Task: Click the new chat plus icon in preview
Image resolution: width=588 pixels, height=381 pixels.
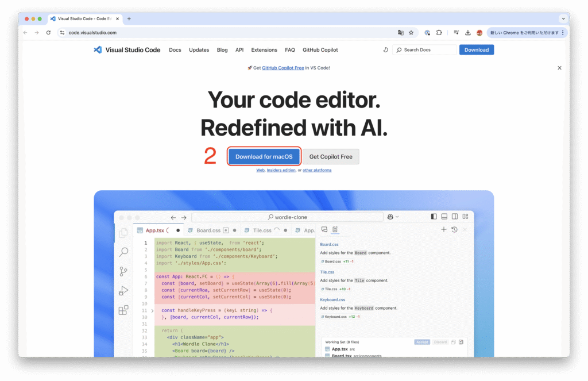Action: point(444,229)
